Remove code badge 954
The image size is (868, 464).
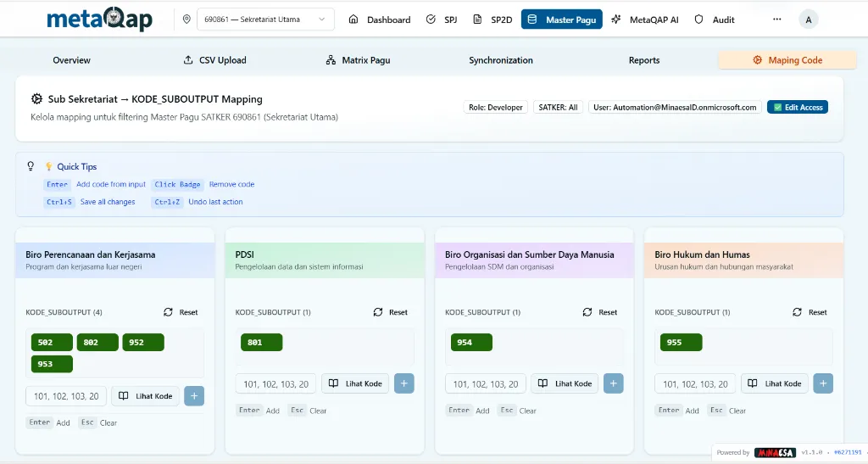click(x=471, y=343)
